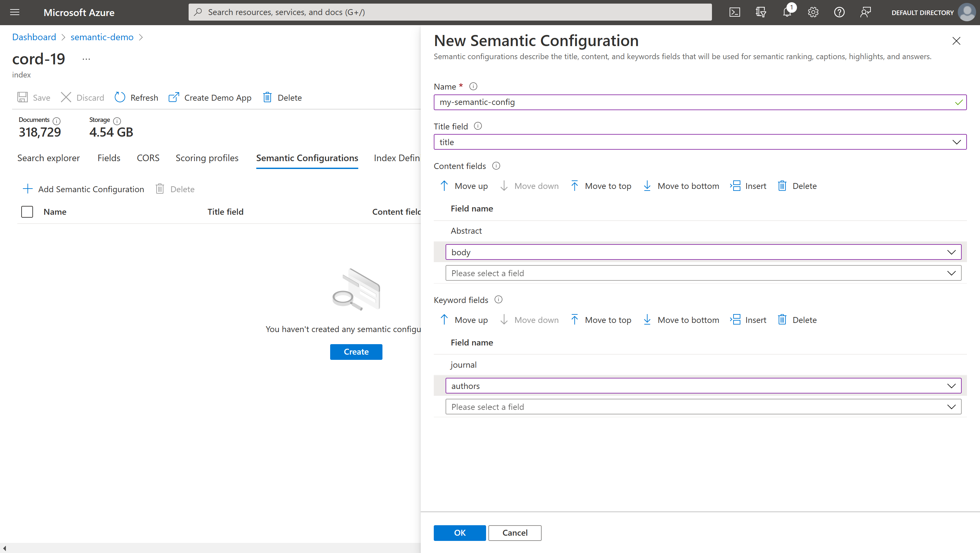Screen dimensions: 980x553
Task: Toggle the select-all checkbox beside Name
Action: (x=27, y=212)
